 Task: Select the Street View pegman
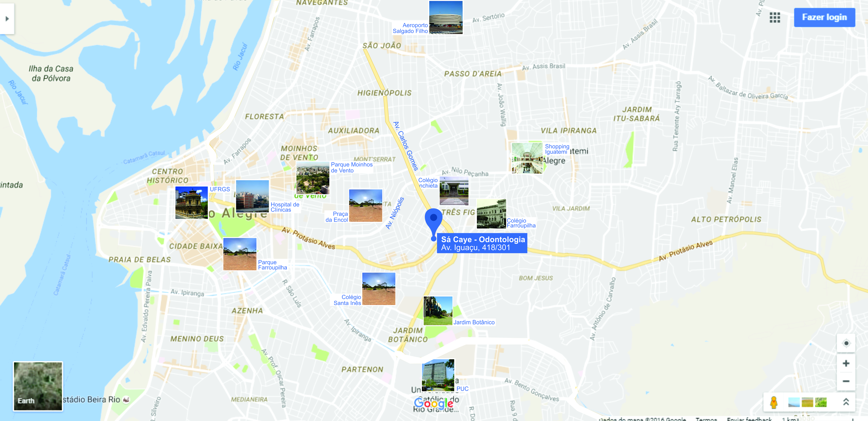(x=774, y=402)
